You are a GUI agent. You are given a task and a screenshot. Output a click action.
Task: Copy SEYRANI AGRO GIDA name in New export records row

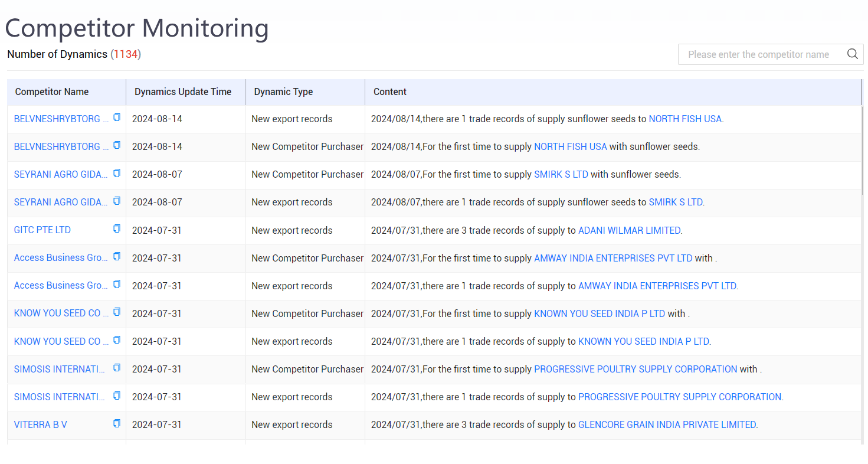click(x=117, y=201)
